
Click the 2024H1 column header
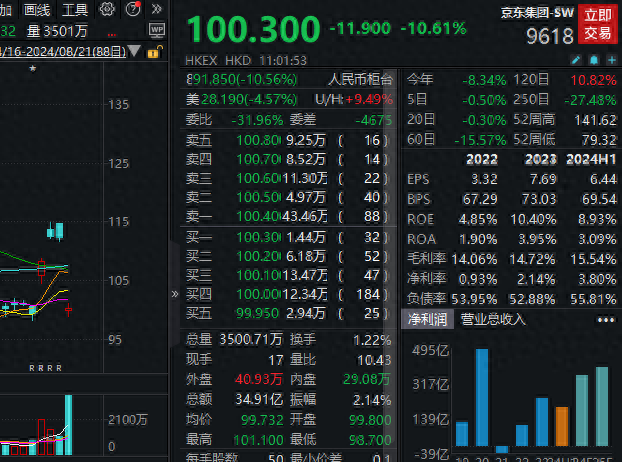point(591,159)
